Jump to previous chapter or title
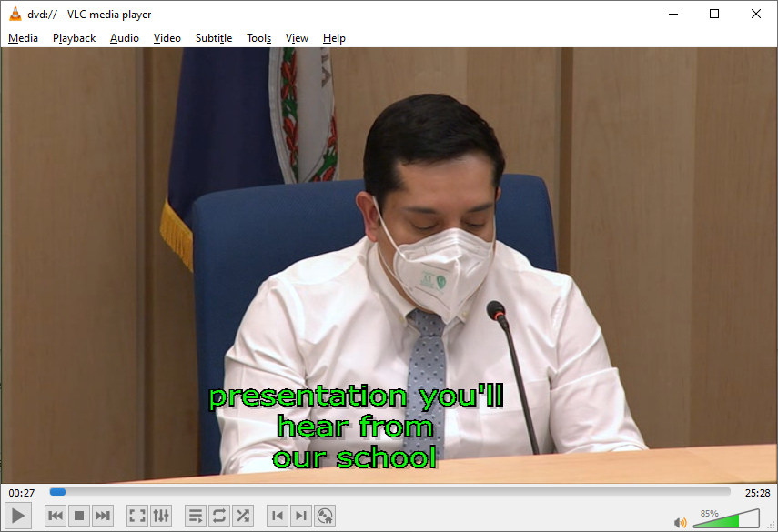This screenshot has height=532, width=778. pos(56,516)
